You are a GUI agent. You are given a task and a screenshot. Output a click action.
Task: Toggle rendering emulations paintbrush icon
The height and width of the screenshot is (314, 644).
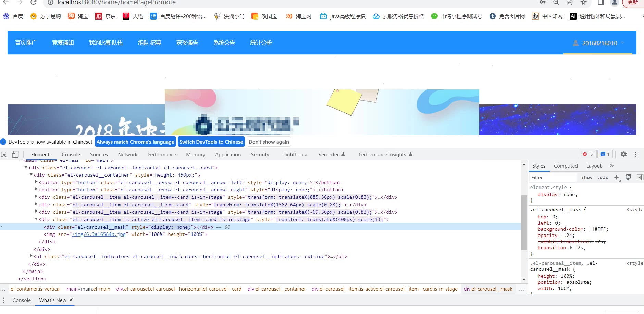628,177
